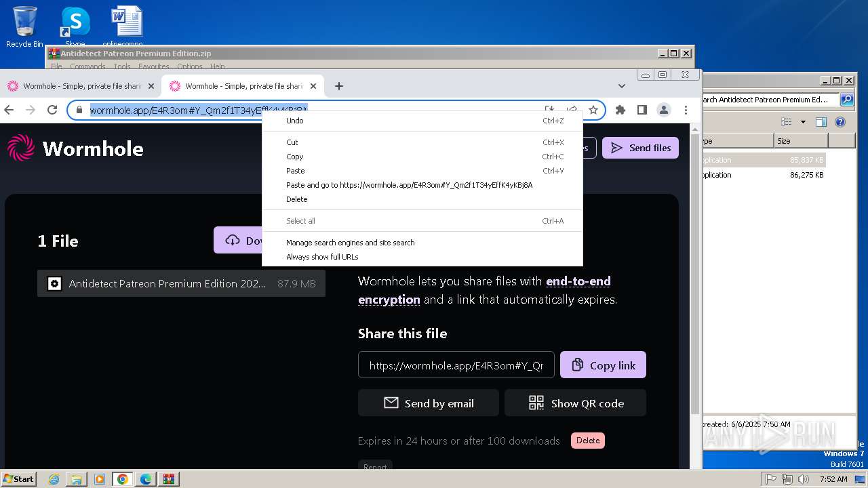Toggle the Chrome side panel icon
Viewport: 868px width, 488px height.
[642, 110]
